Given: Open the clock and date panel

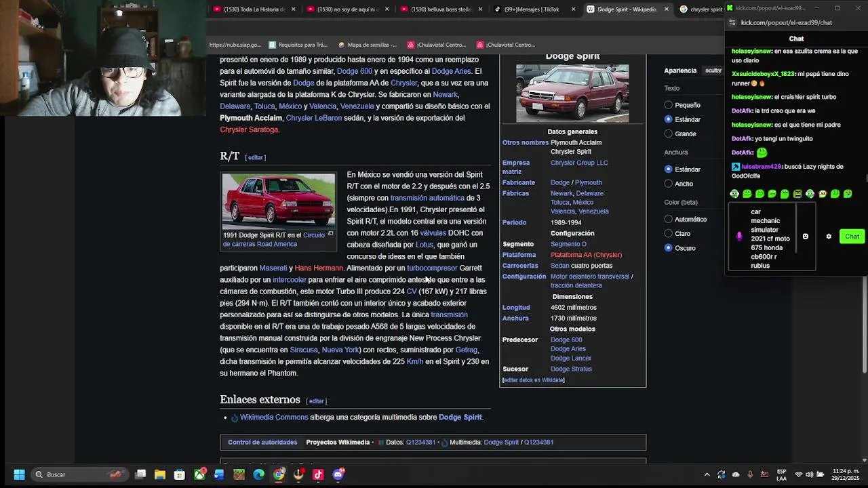Looking at the screenshot, I should [846, 474].
